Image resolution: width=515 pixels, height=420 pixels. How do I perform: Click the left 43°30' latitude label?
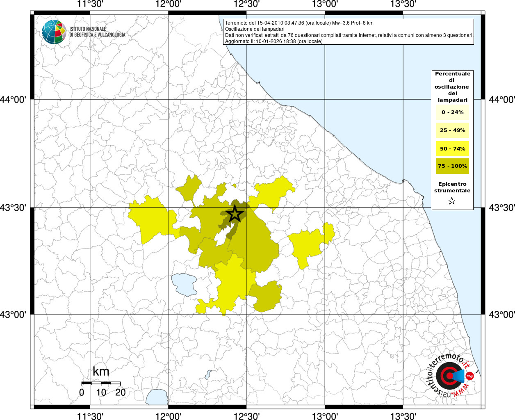pyautogui.click(x=13, y=208)
